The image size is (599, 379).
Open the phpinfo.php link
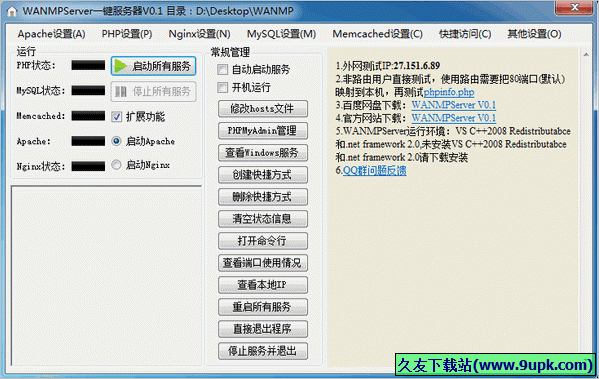[449, 92]
